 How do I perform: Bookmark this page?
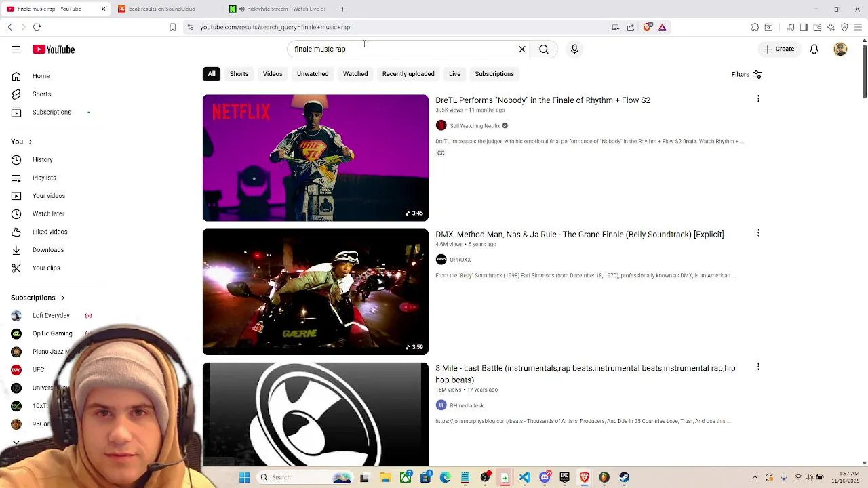pos(172,27)
